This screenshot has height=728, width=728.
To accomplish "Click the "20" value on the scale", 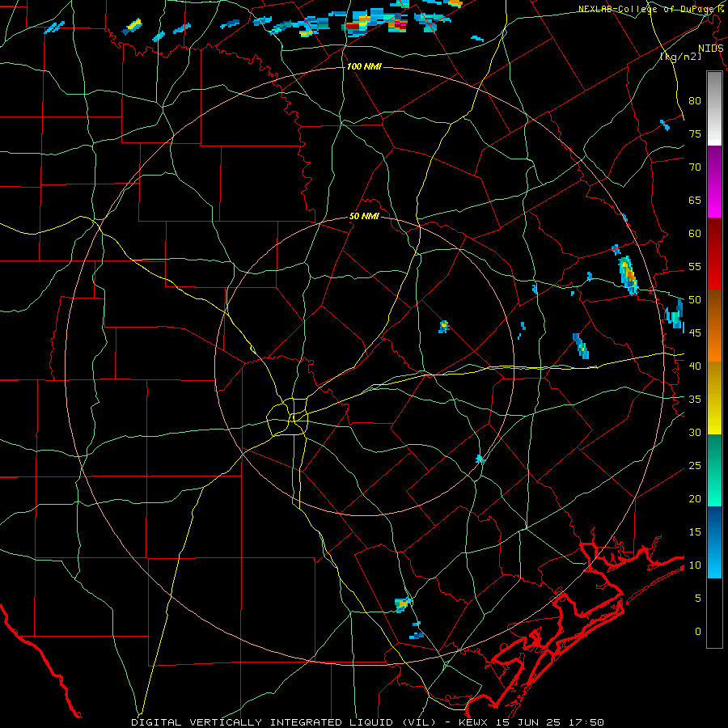I will [x=695, y=498].
